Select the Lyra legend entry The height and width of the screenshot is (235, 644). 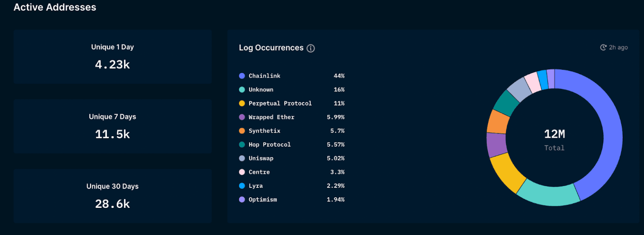pos(256,186)
